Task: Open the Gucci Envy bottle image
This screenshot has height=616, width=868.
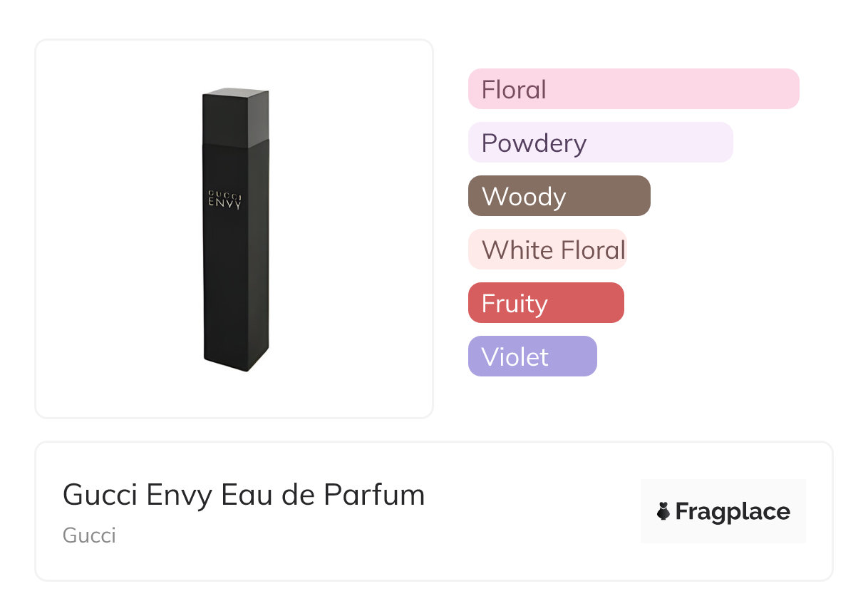Action: click(236, 230)
